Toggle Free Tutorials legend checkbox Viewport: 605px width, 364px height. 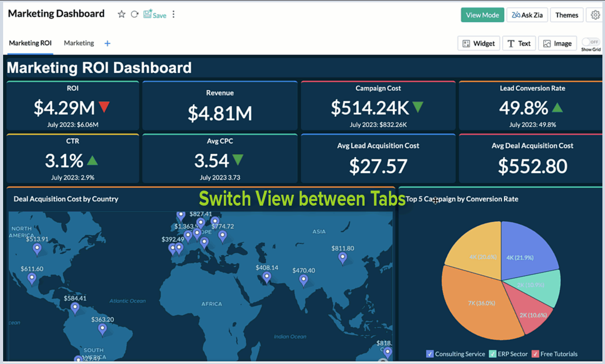click(x=535, y=354)
